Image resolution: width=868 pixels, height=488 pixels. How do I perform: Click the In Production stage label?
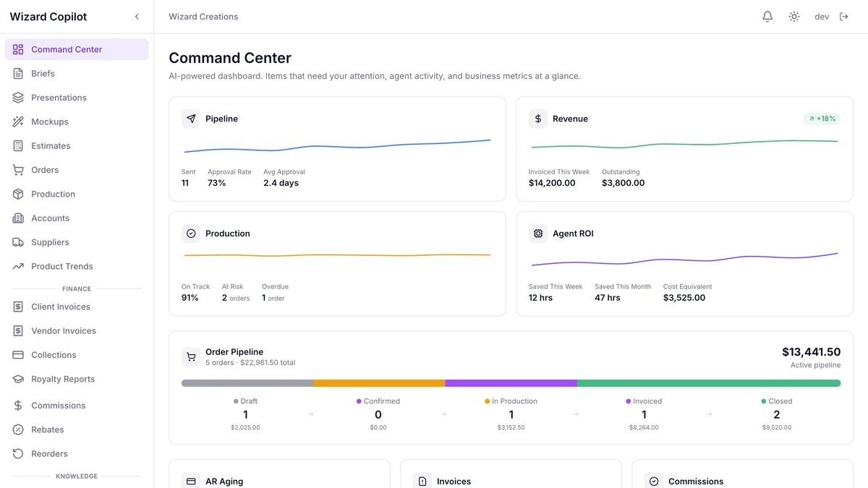(x=514, y=401)
